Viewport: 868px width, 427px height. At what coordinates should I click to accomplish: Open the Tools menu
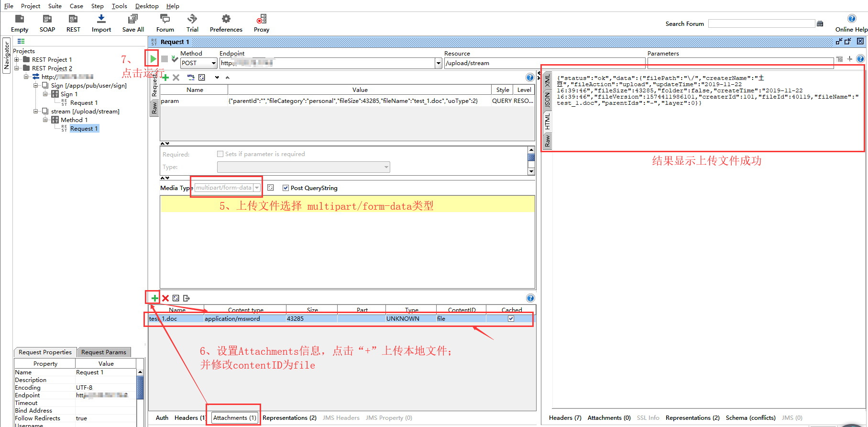[119, 6]
